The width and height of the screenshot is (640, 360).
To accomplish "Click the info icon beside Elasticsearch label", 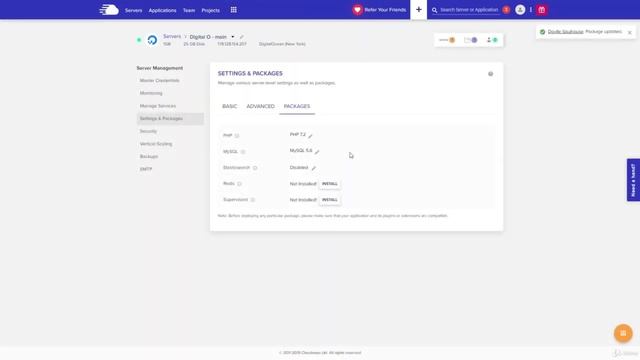I will [x=255, y=168].
